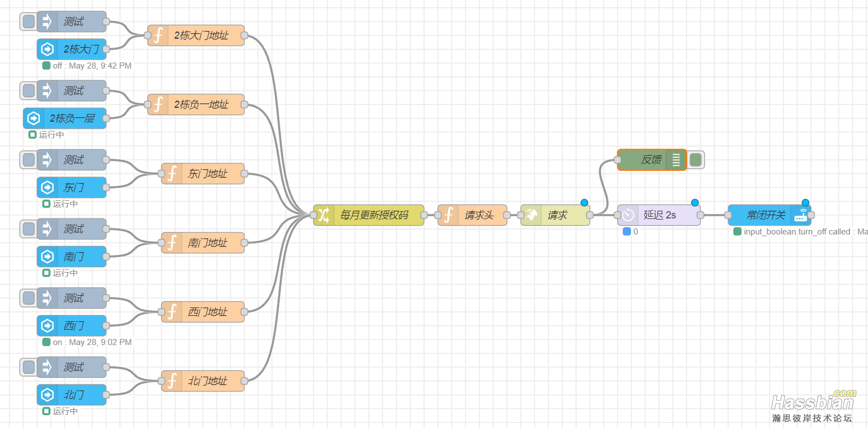Click the function icon of 西门地址
This screenshot has height=428, width=868.
click(172, 312)
